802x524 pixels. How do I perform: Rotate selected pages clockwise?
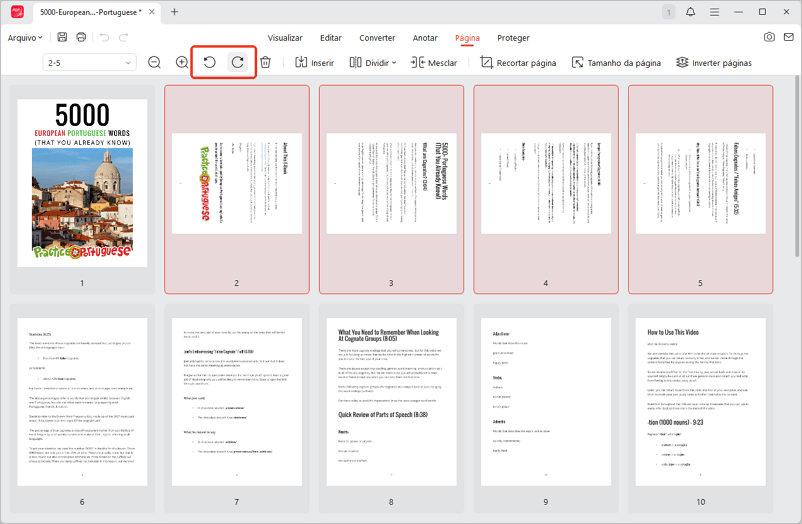pyautogui.click(x=238, y=62)
